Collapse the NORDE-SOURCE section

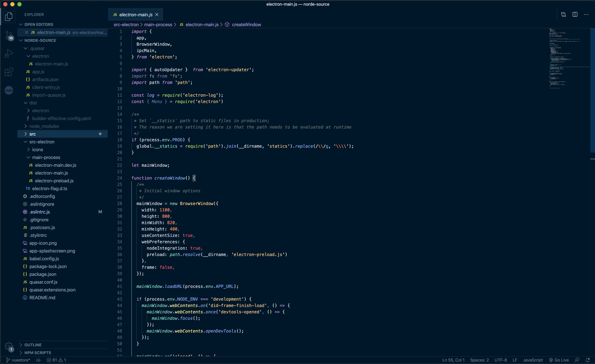tap(63, 40)
